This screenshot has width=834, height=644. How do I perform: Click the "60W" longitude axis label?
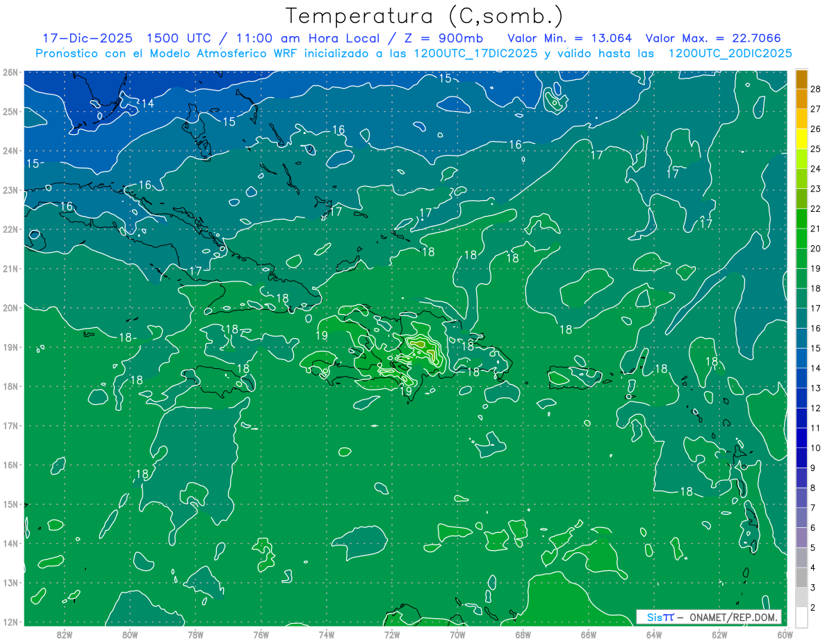click(x=784, y=634)
